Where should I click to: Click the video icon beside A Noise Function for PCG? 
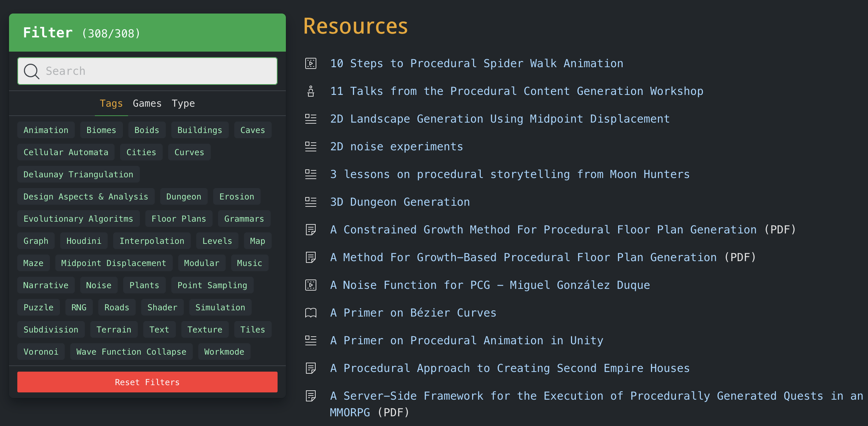pos(311,285)
